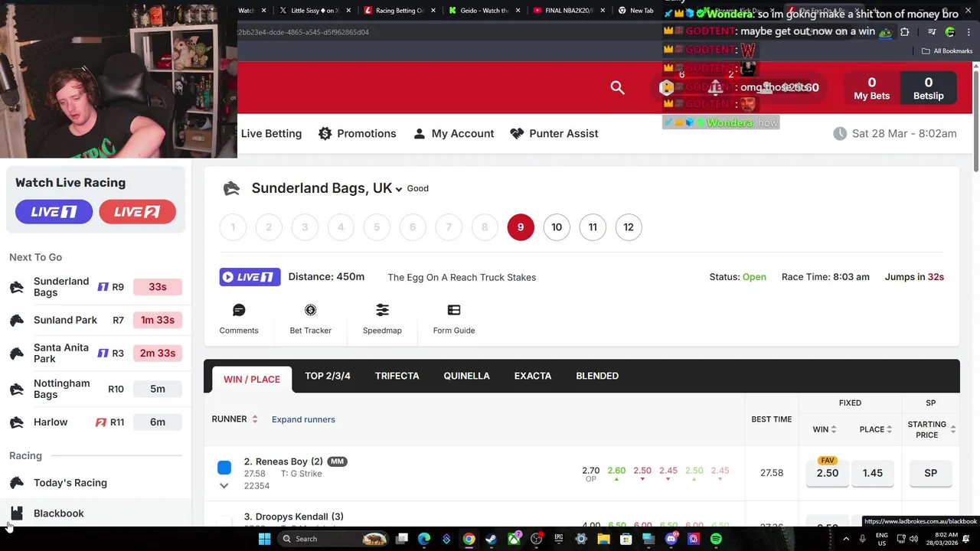This screenshot has height=551, width=980.
Task: Switch to the TOP 2/3/4 tab
Action: tap(327, 376)
